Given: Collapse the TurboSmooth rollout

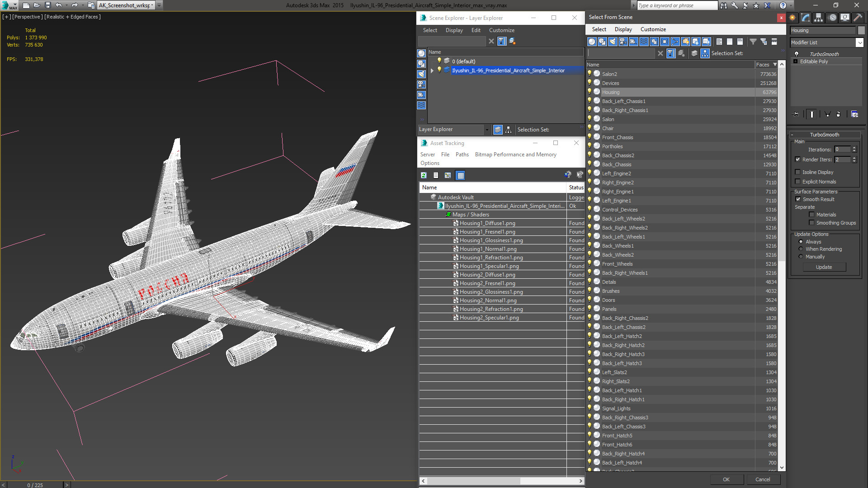Looking at the screenshot, I should 792,135.
